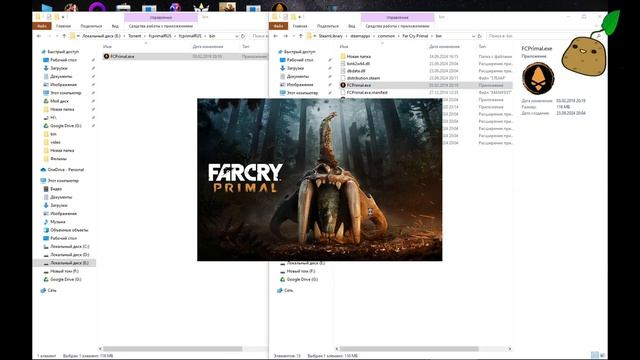Open Главная tab in left window
The width and height of the screenshot is (640, 360).
coord(63,26)
